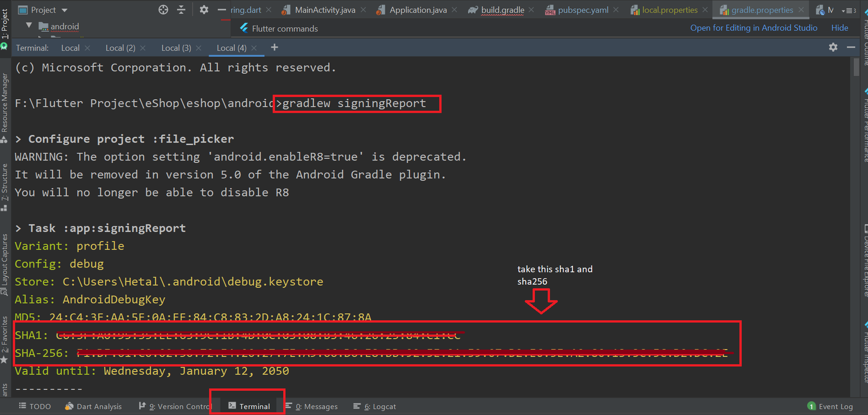The height and width of the screenshot is (415, 868).
Task: Open the Event Log
Action: (x=830, y=406)
